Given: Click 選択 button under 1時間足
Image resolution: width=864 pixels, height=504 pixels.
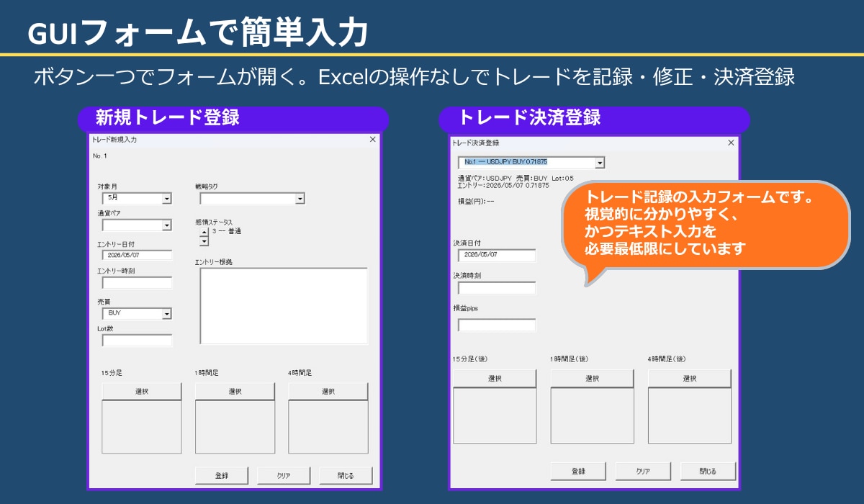Looking at the screenshot, I should [x=235, y=392].
